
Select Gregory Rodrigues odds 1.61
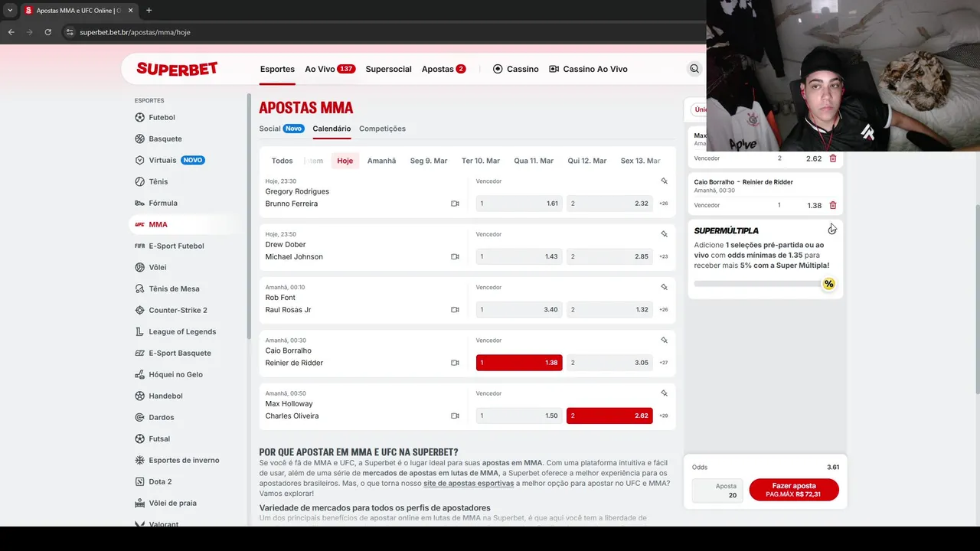tap(519, 204)
